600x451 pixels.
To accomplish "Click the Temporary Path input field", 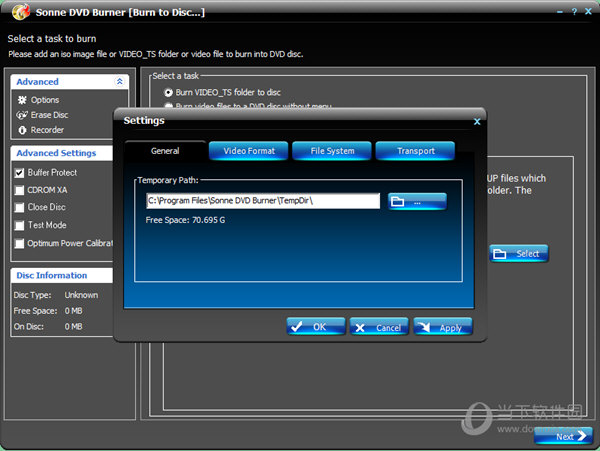I will [263, 201].
